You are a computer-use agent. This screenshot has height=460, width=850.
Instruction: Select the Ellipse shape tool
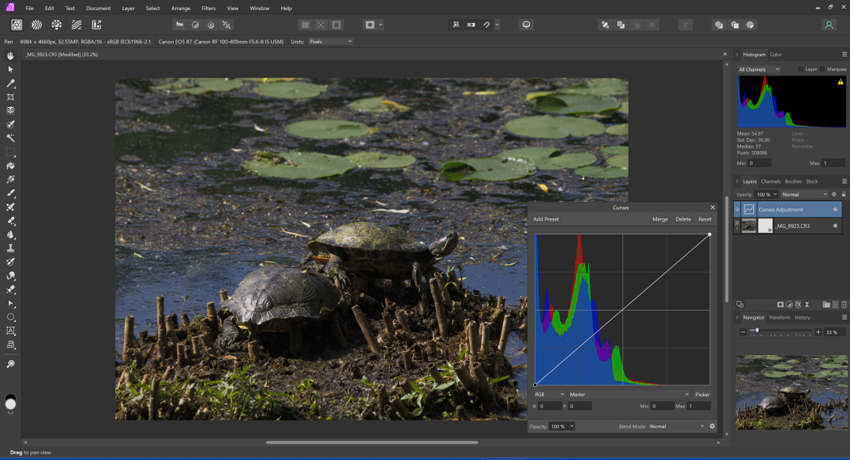10,317
